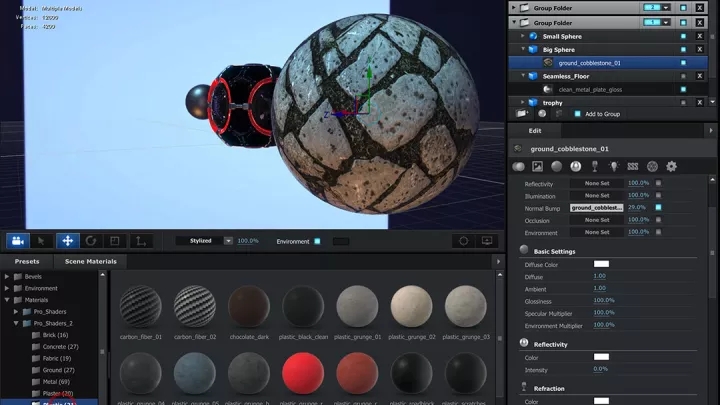Choose the rotate tool icon
Viewport: 720px width, 405px height.
pos(91,241)
